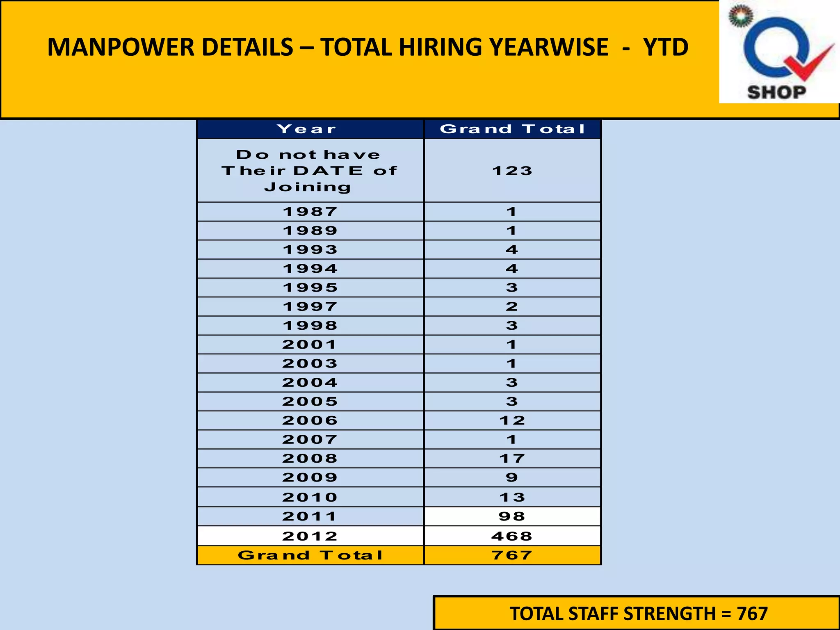Click the Do not have Date of Joining cell
This screenshot has height=630, width=840.
(310, 171)
